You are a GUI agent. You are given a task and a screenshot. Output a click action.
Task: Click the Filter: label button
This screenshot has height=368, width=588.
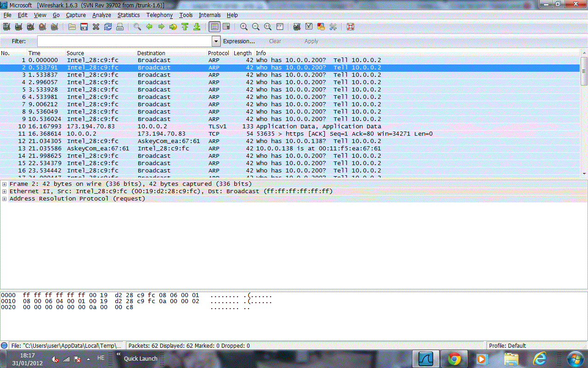coord(19,41)
